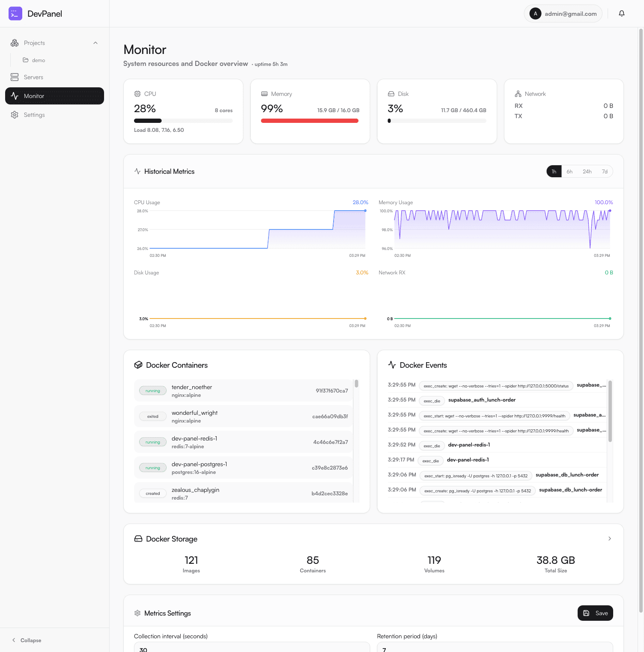The width and height of the screenshot is (644, 652).
Task: Click the running status badge on dev-panel-redis-1
Action: coord(152,442)
